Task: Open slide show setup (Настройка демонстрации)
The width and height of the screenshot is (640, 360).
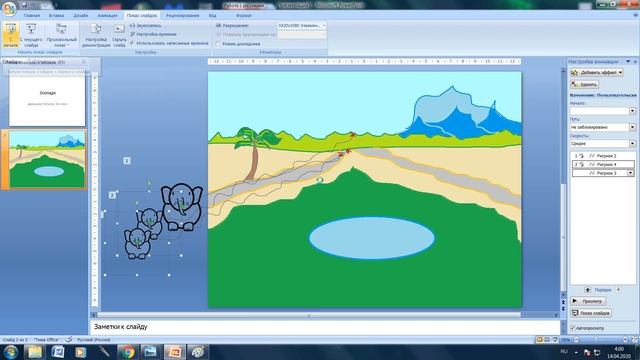Action: [96, 35]
